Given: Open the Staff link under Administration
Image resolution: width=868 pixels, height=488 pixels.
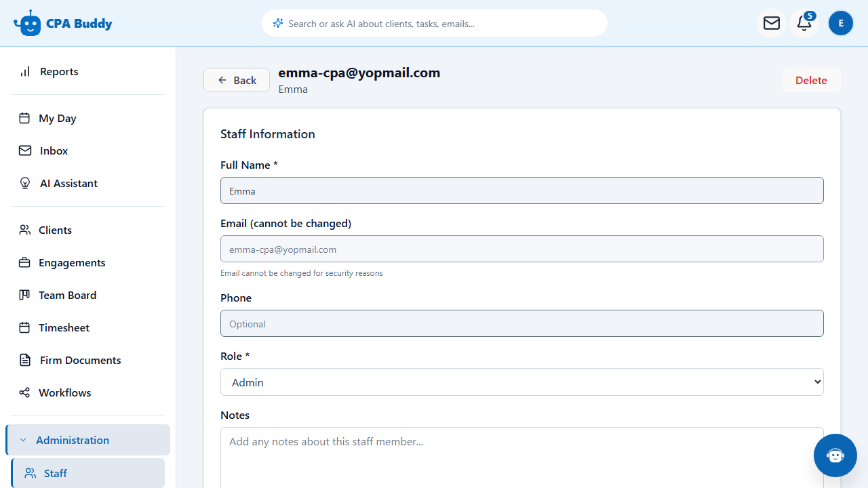Looking at the screenshot, I should click(x=87, y=473).
